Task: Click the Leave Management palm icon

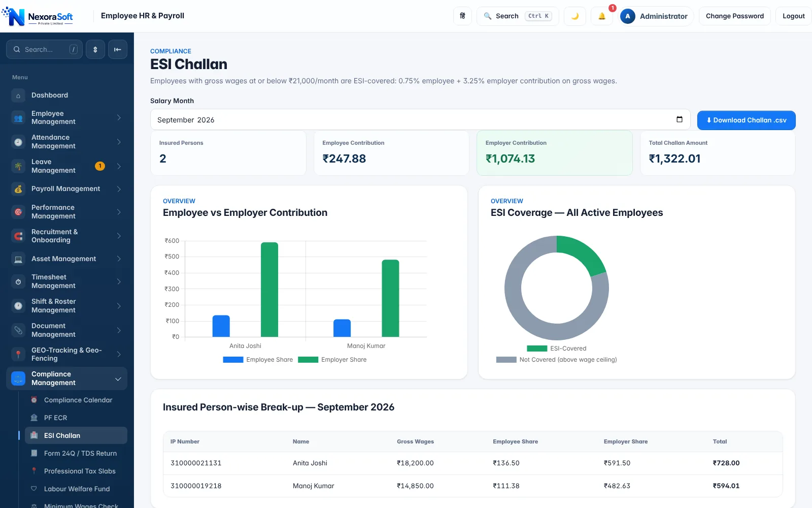Action: (18, 166)
